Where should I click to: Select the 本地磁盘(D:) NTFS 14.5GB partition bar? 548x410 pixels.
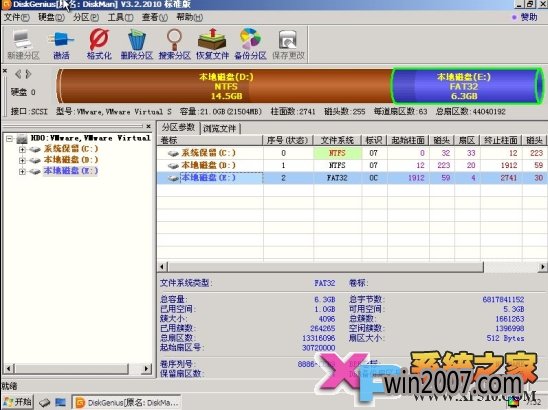click(x=225, y=86)
